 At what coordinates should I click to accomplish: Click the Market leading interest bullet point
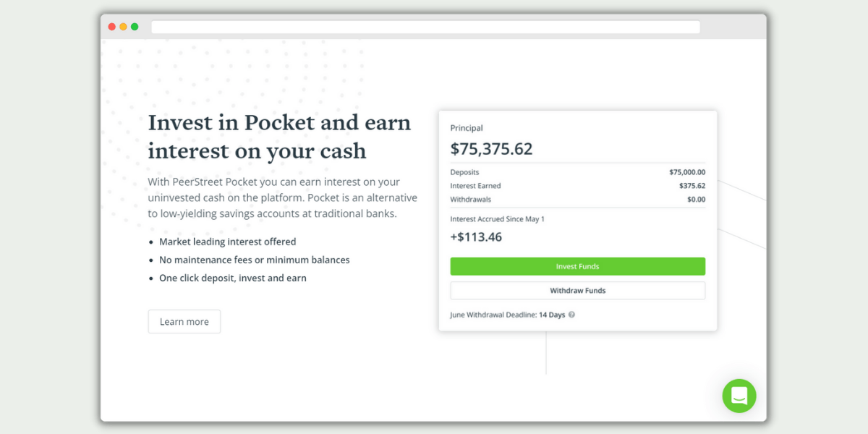coord(228,242)
